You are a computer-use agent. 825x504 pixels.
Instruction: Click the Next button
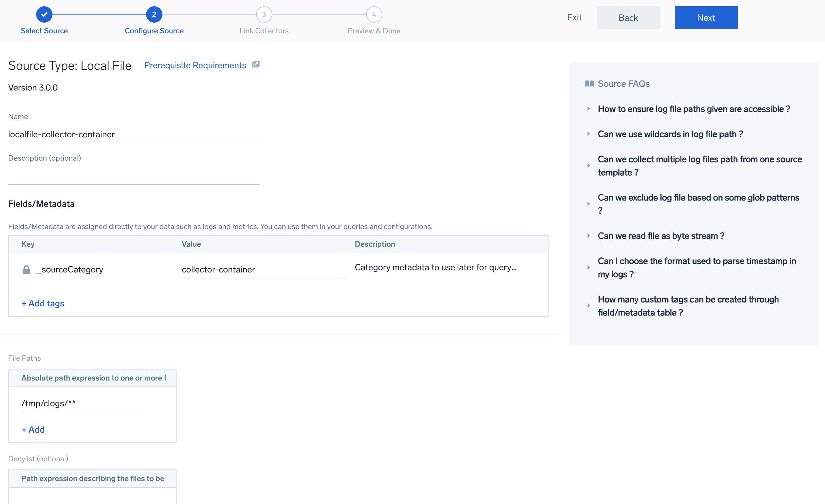point(706,17)
